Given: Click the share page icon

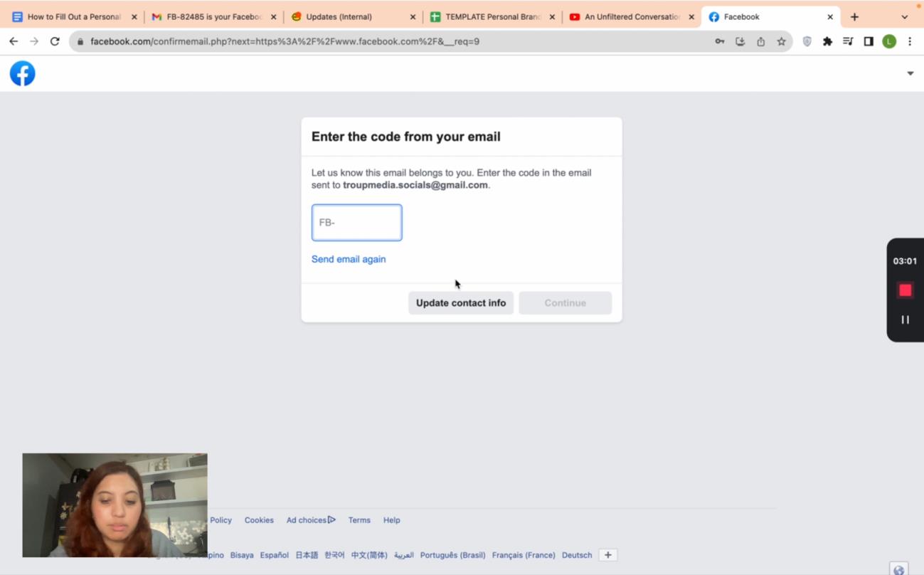Looking at the screenshot, I should (x=760, y=41).
